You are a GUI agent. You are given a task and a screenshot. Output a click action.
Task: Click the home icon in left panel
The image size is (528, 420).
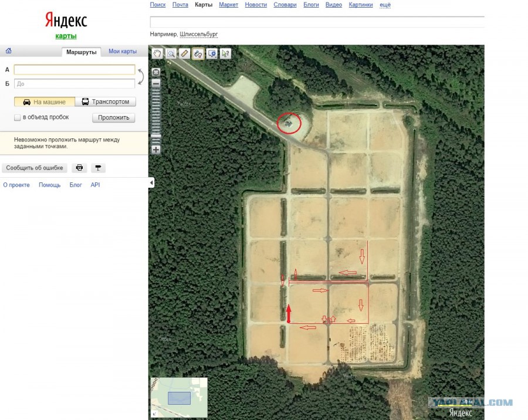pos(9,51)
